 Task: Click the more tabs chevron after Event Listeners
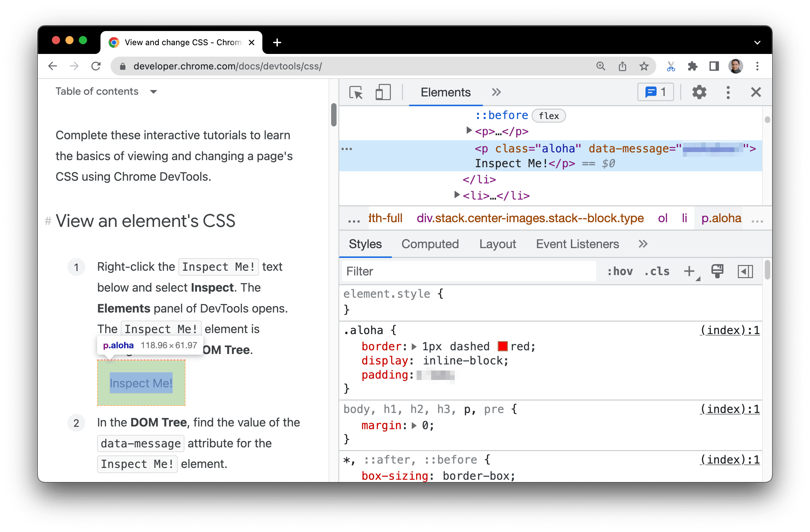click(643, 244)
